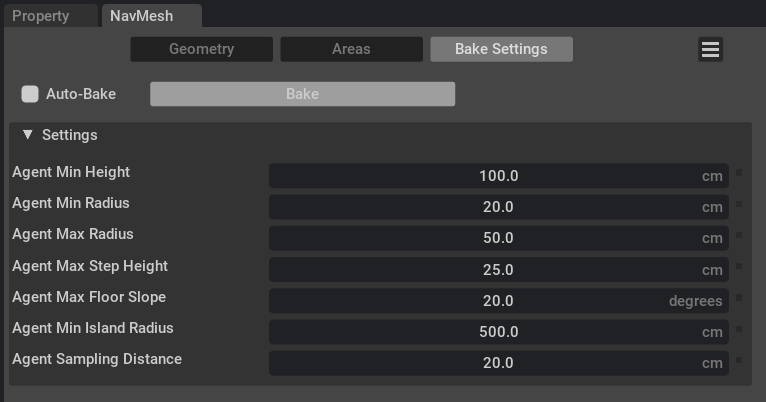This screenshot has height=402, width=766.
Task: Click the Agent Max Floor Slope degrees field
Action: (x=498, y=301)
